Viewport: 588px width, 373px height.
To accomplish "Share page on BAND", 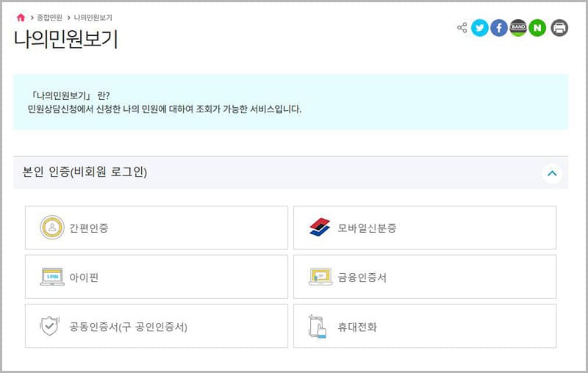I will tap(518, 29).
